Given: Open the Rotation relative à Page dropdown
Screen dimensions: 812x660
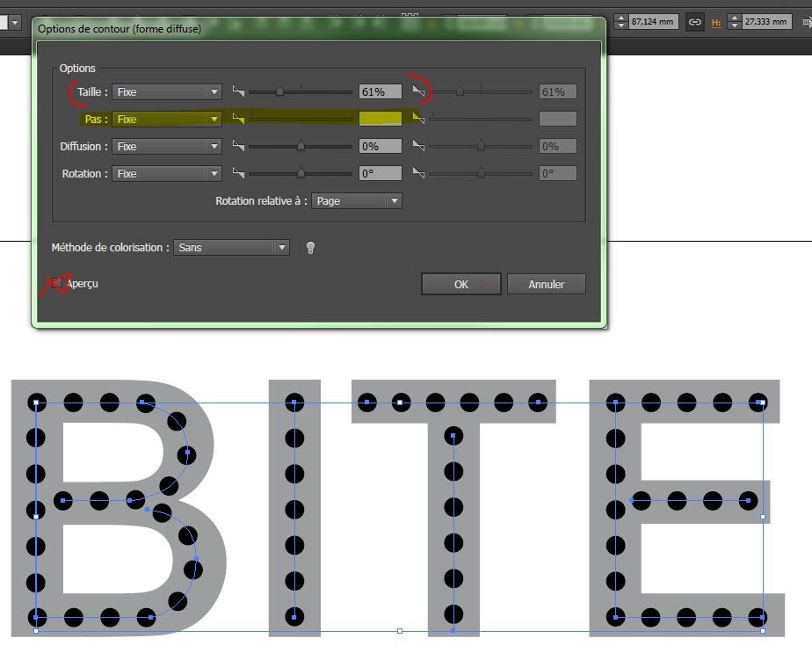Looking at the screenshot, I should [x=357, y=201].
